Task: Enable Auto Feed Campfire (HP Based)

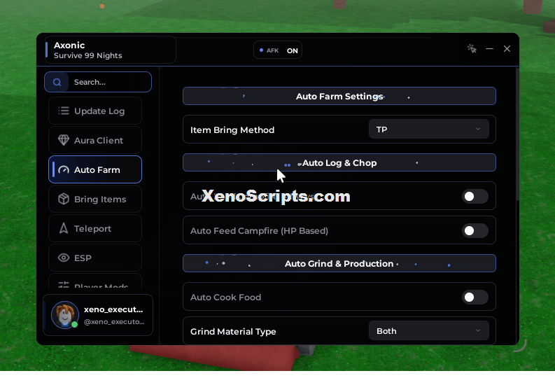Action: pos(475,231)
